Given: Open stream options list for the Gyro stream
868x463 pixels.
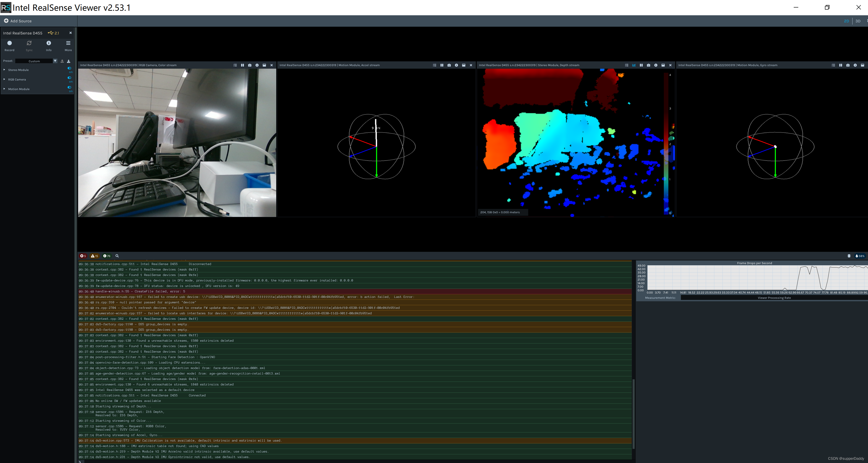Looking at the screenshot, I should tap(833, 65).
